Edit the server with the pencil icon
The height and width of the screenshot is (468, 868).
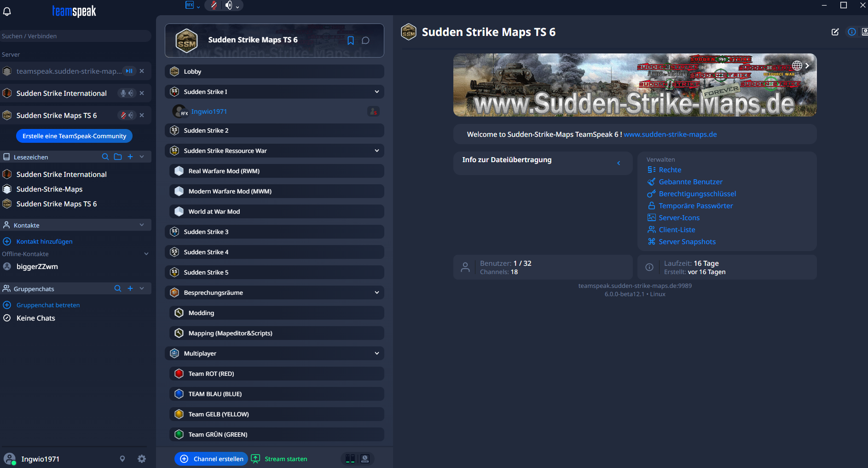[x=835, y=32]
